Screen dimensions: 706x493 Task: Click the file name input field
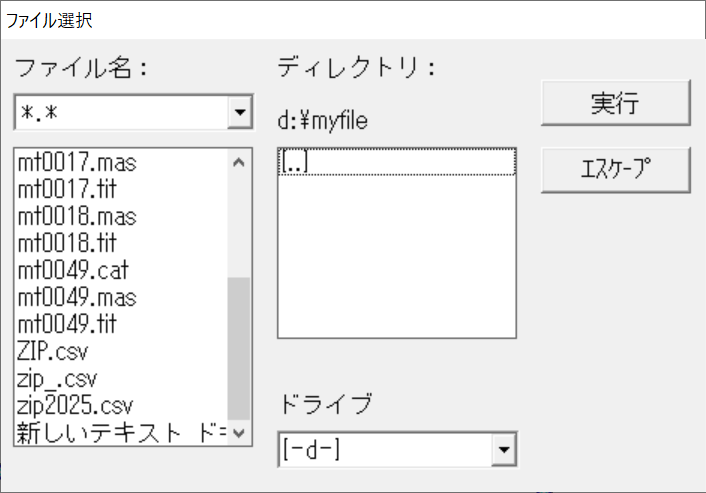[x=121, y=112]
